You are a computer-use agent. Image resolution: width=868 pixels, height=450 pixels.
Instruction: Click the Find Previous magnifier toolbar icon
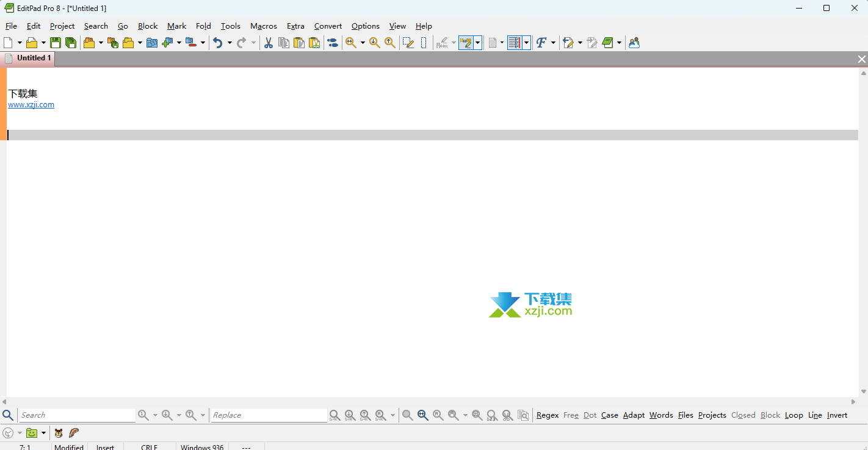[389, 43]
